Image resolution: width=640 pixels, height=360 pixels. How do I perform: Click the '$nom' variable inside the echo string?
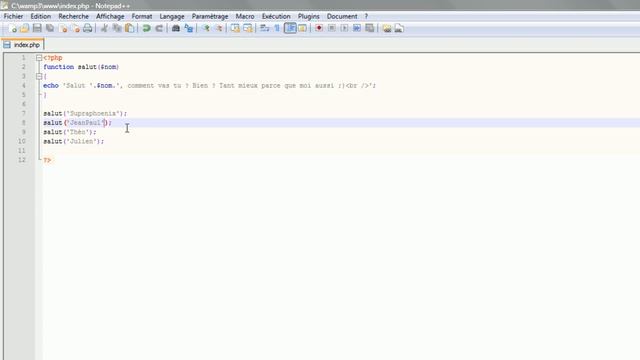(x=105, y=86)
